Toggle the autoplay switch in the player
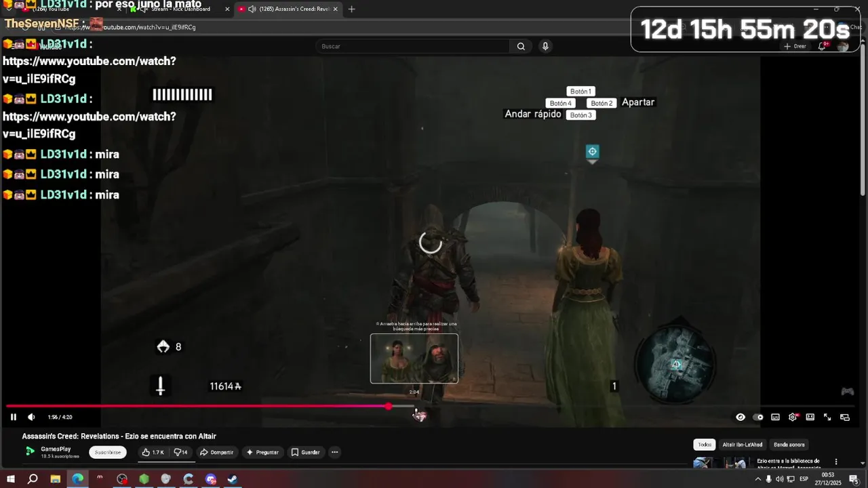Viewport: 868px width, 488px height. pyautogui.click(x=757, y=417)
